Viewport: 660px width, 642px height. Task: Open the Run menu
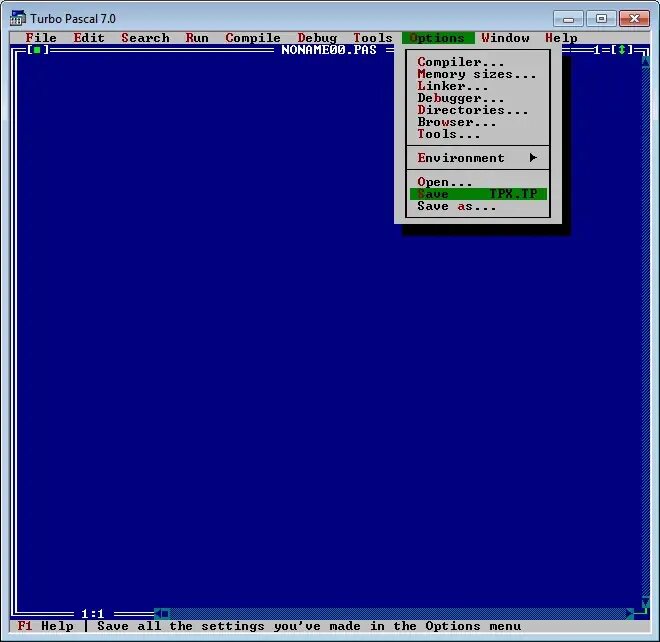197,38
